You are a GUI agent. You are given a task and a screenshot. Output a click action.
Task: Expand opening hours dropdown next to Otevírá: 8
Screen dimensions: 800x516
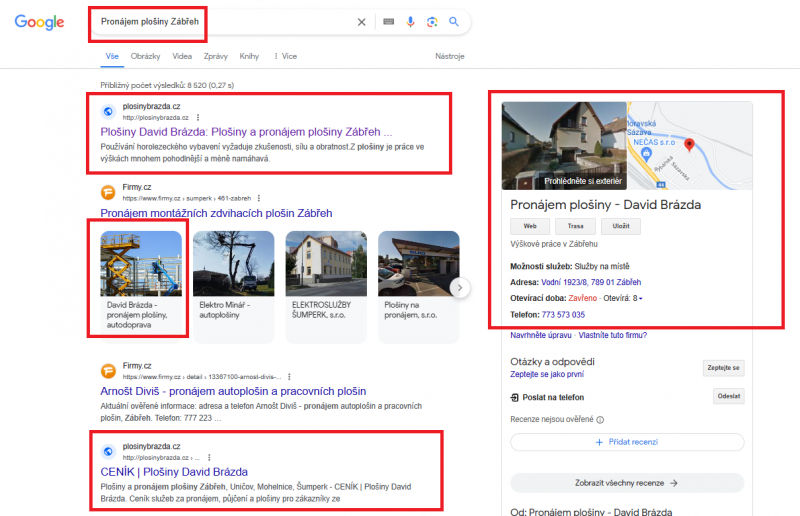(x=641, y=299)
